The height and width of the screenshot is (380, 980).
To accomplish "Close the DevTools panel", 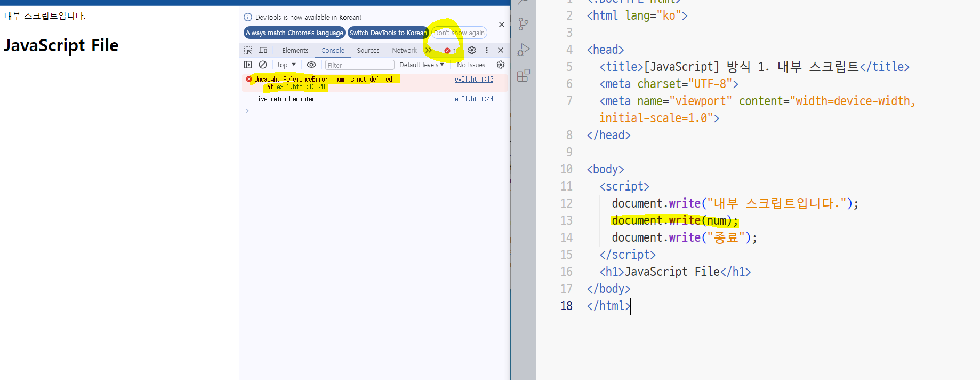I will pyautogui.click(x=501, y=50).
